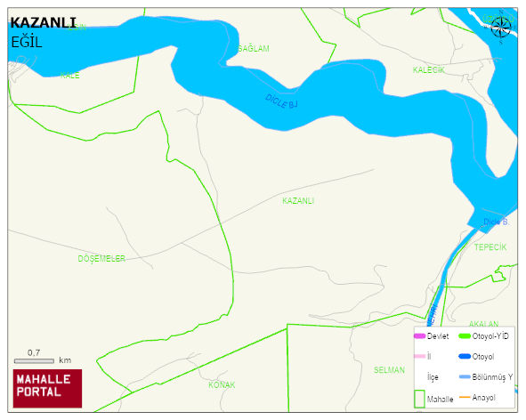Select the TEPECİK neighborhood label

490,247
